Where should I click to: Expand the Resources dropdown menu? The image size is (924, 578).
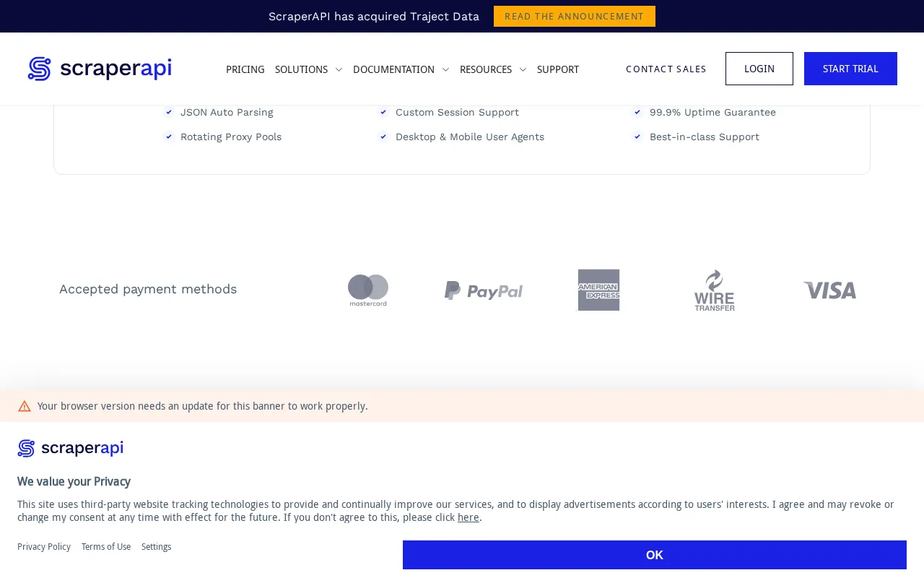[x=493, y=69]
